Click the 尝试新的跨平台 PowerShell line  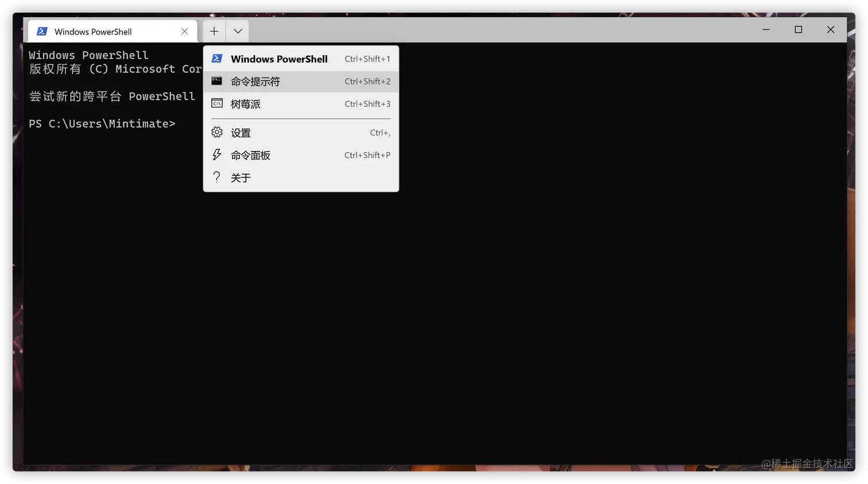click(113, 96)
